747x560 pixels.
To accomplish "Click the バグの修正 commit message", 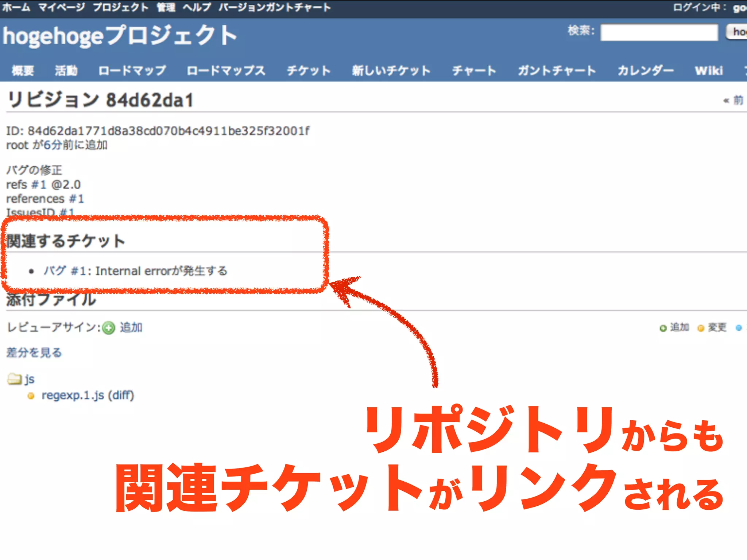I will [34, 170].
